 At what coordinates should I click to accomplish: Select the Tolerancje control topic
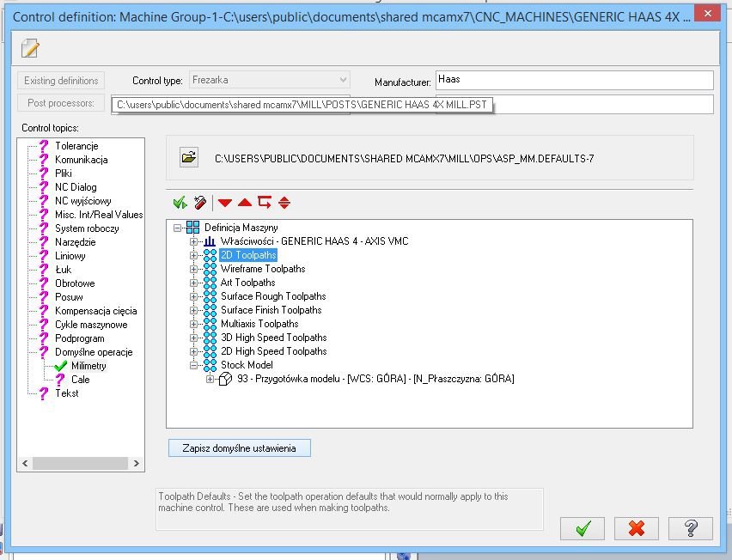[76, 146]
